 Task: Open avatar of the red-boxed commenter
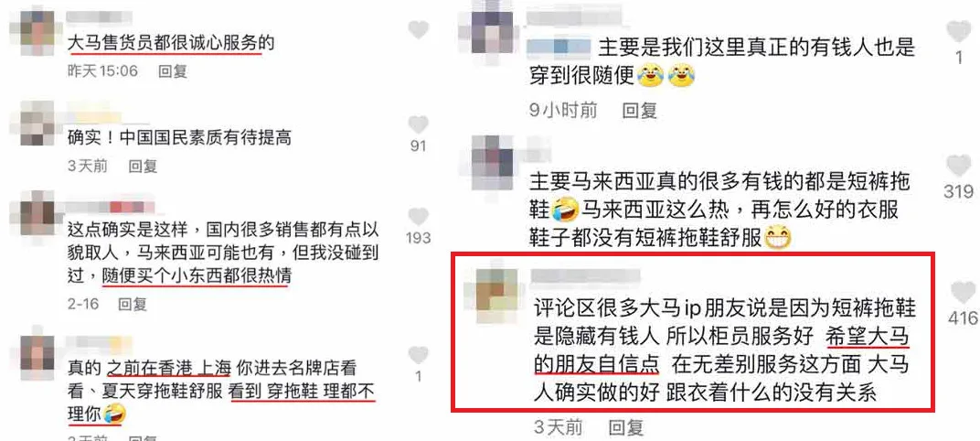pos(497,291)
